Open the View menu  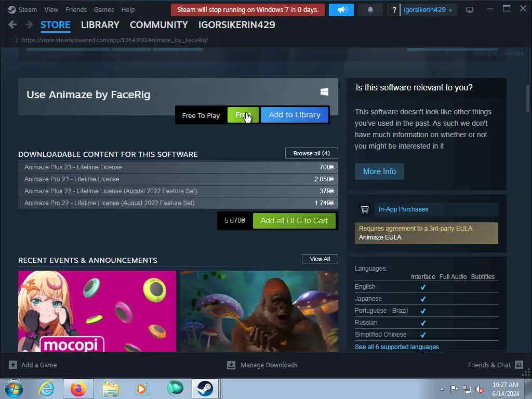pos(51,9)
